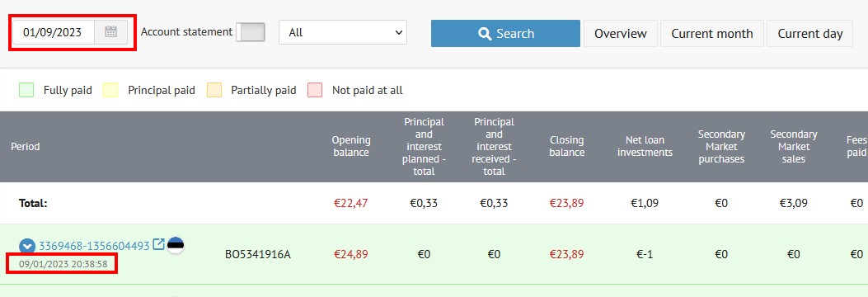Open loan link 3369468-1356604493

pyautogui.click(x=94, y=246)
